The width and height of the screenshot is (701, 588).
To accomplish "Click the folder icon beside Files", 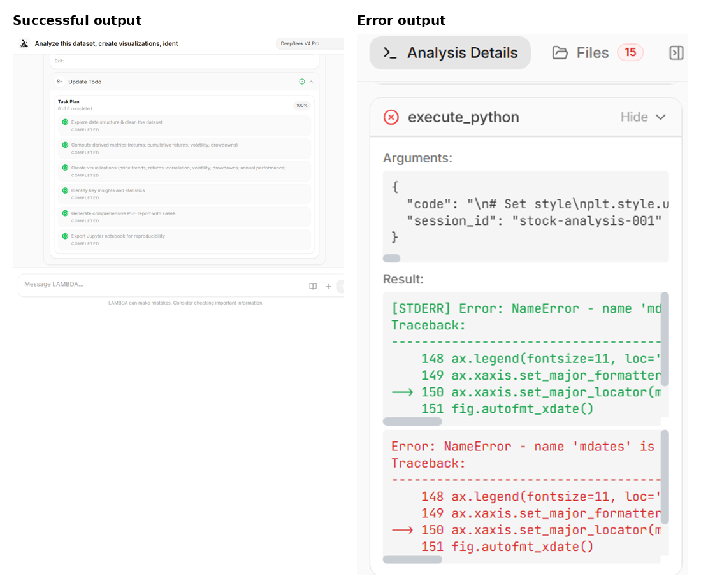I will [560, 53].
